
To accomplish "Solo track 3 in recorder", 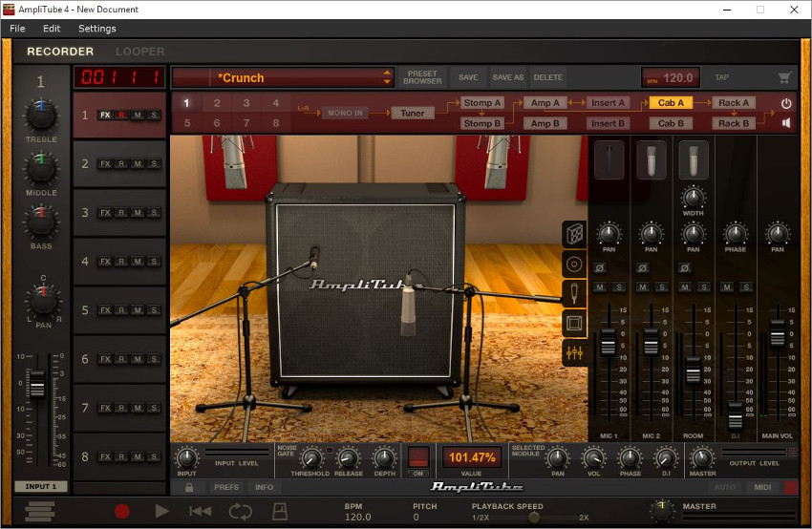I will [x=154, y=213].
